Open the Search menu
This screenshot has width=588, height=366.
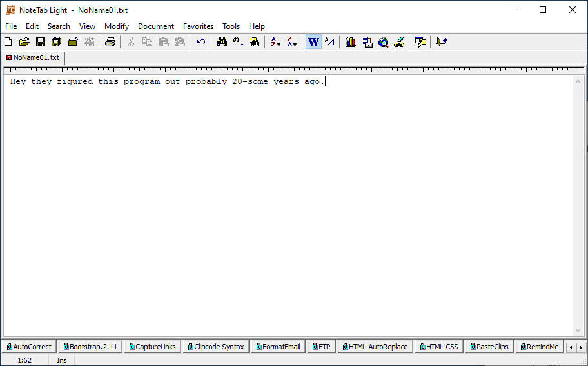pos(59,26)
